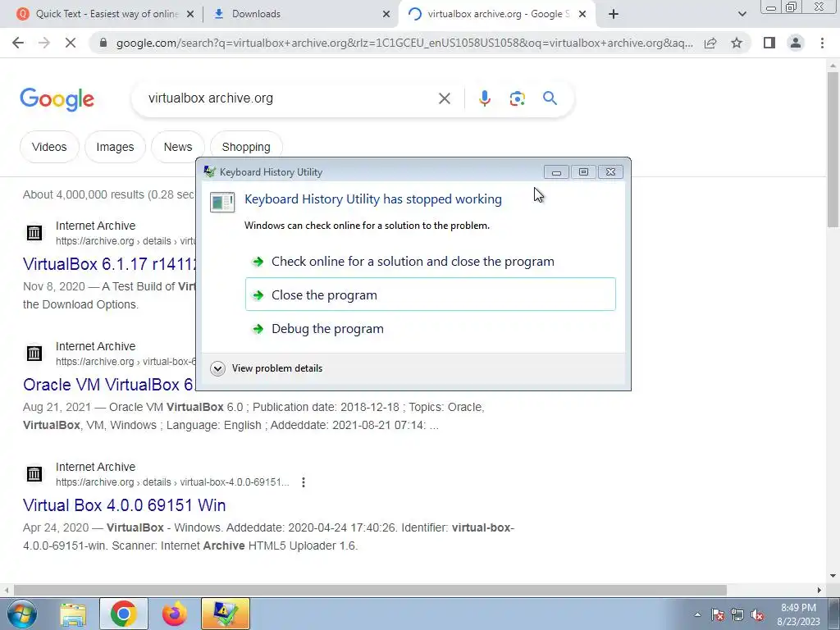Image resolution: width=840 pixels, height=630 pixels.
Task: Choose Close the program option
Action: pyautogui.click(x=430, y=294)
